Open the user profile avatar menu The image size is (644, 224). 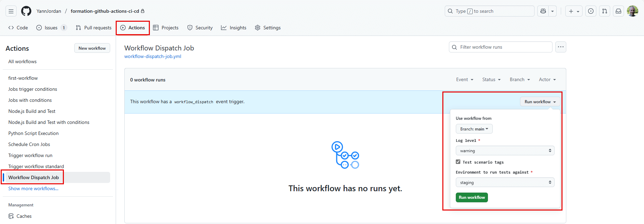coord(633,11)
